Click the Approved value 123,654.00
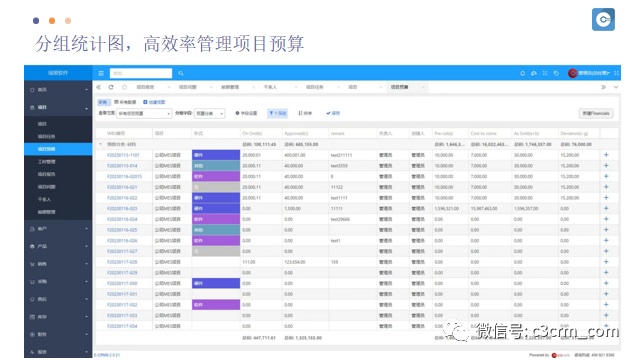Image resolution: width=640 pixels, height=360 pixels. (295, 262)
